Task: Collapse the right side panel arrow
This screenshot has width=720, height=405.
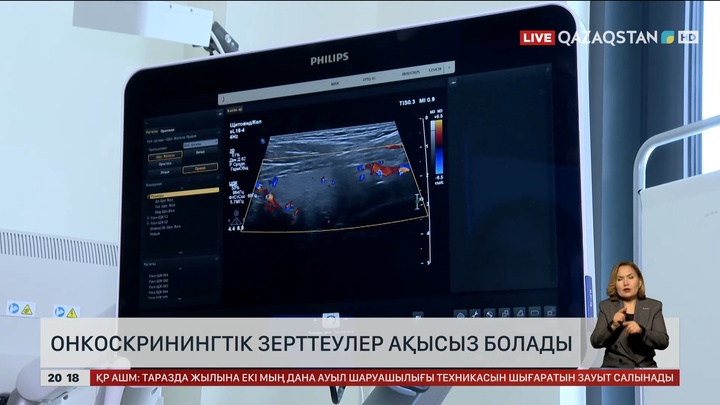Action: tap(454, 83)
